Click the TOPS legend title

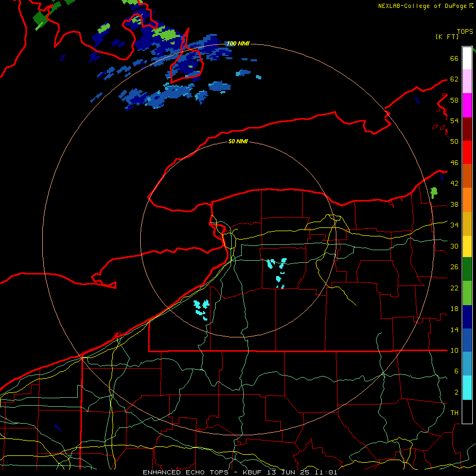[465, 31]
